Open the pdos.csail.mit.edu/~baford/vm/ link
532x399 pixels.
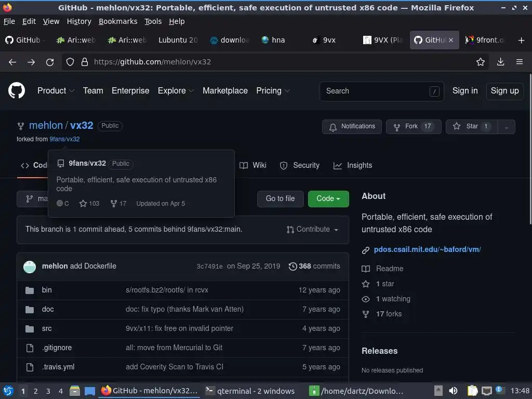pyautogui.click(x=427, y=249)
